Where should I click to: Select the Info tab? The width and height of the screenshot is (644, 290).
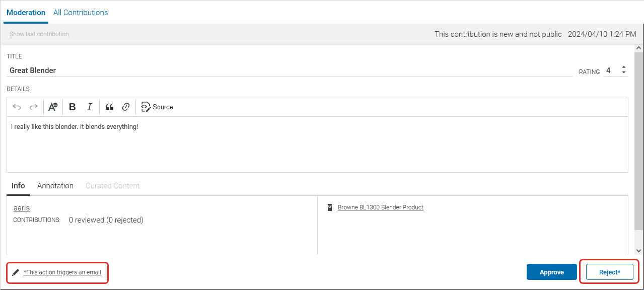tap(18, 186)
